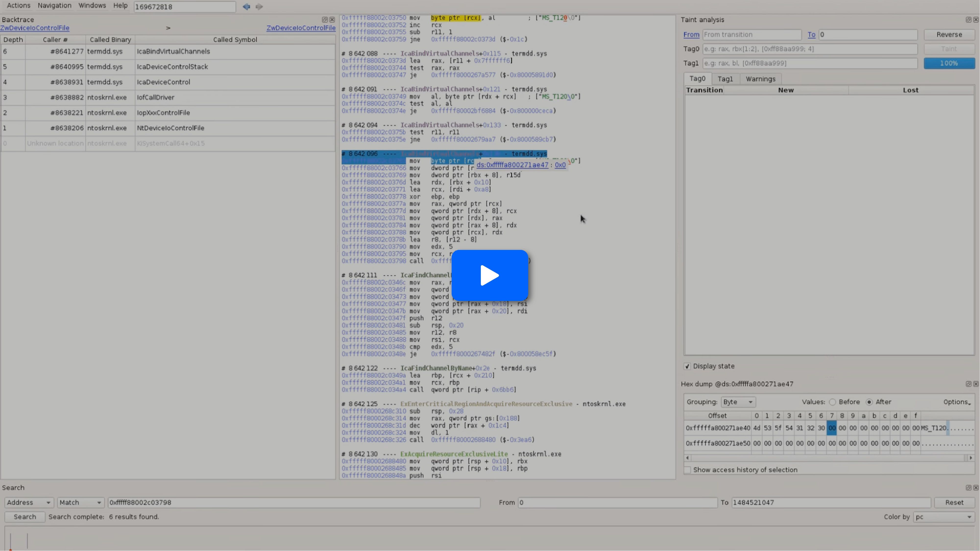Open the Navigation menu
Image resolution: width=980 pixels, height=551 pixels.
(54, 5)
